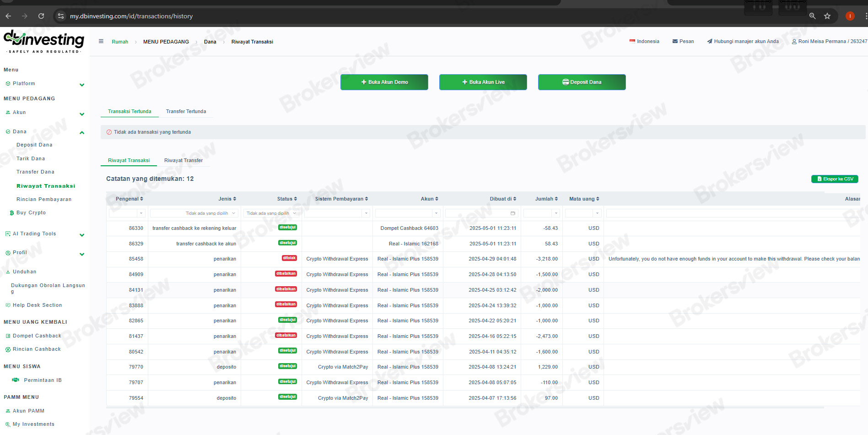
Task: Click the Help Desk Section icon
Action: coord(8,304)
